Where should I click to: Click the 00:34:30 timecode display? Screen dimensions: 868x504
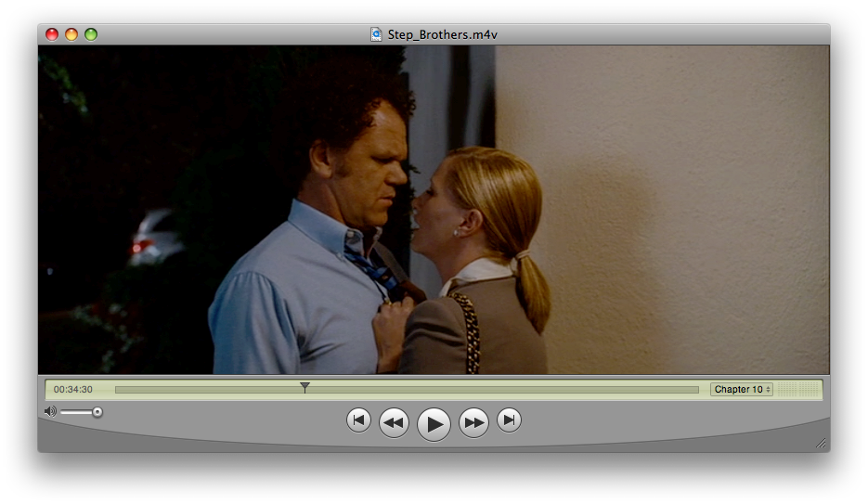pos(73,390)
